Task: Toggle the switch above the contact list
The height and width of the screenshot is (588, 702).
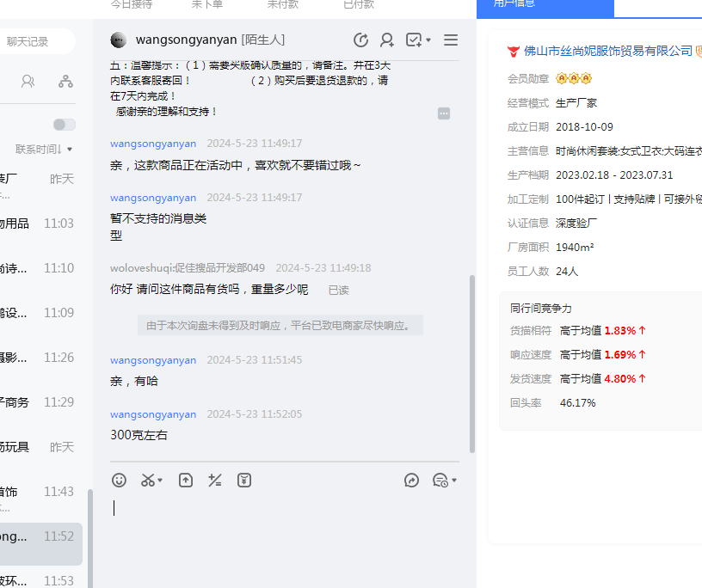Action: 65,125
